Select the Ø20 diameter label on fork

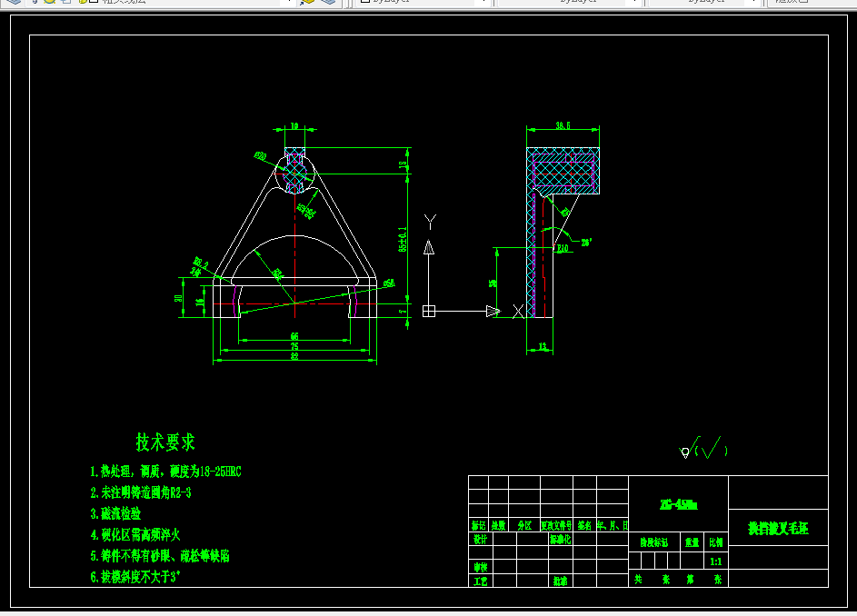click(x=260, y=156)
